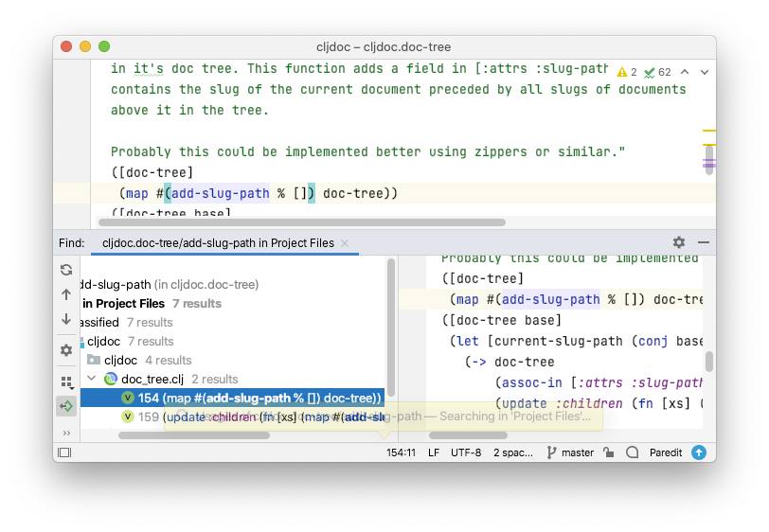Go to previous occurrence up arrow
The image size is (769, 532).
[66, 294]
